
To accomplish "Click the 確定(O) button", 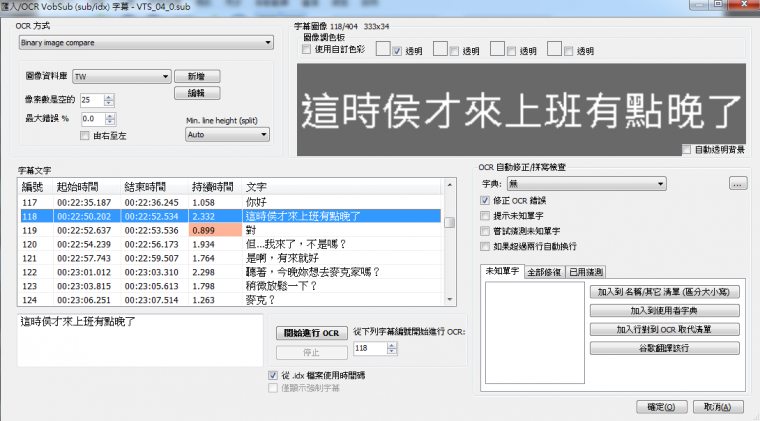I will pyautogui.click(x=662, y=407).
